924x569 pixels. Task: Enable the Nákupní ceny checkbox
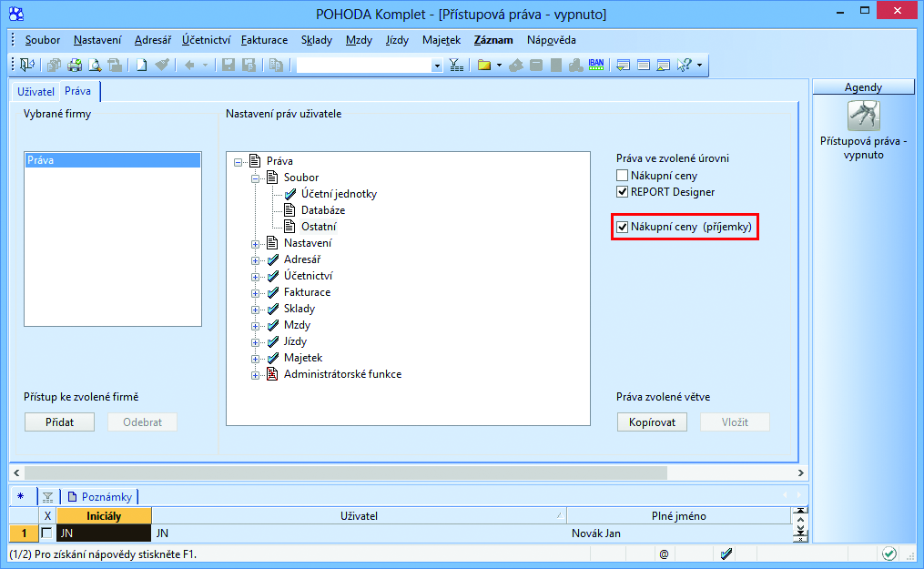coord(622,176)
